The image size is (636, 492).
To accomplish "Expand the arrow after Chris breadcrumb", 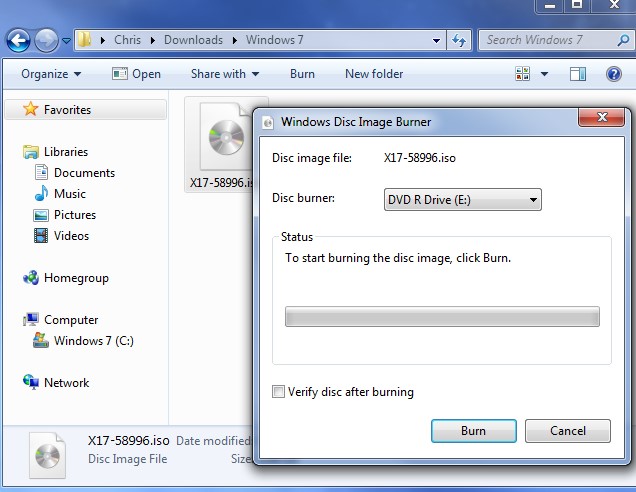I will tap(153, 40).
